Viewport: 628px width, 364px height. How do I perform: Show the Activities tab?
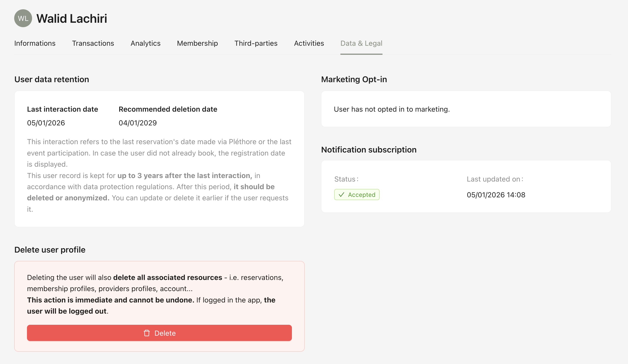click(x=309, y=43)
